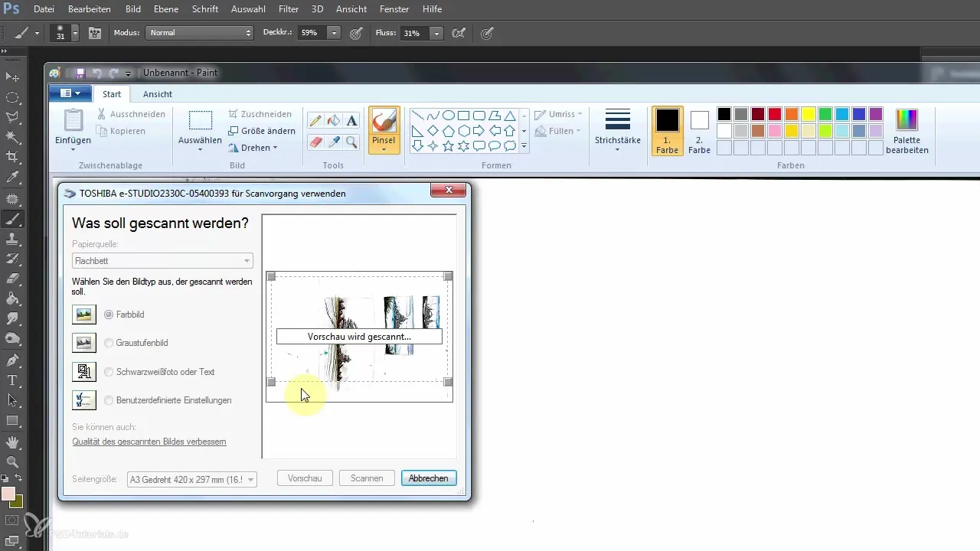Click the Paint Save icon in title bar

click(x=80, y=73)
